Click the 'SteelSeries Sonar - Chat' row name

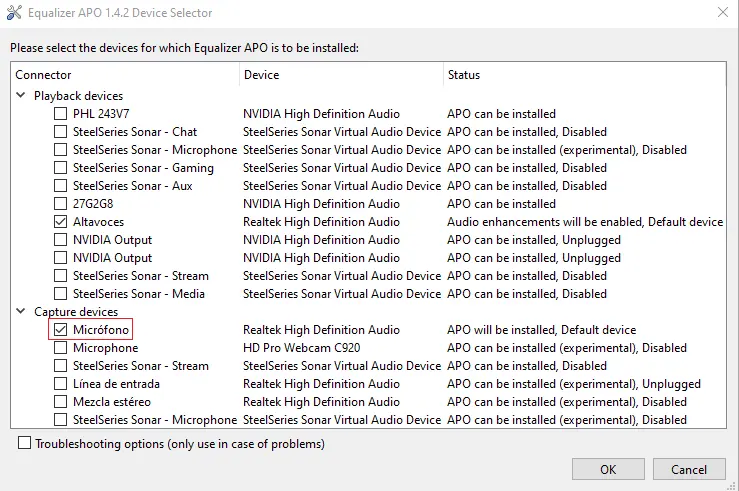click(135, 131)
